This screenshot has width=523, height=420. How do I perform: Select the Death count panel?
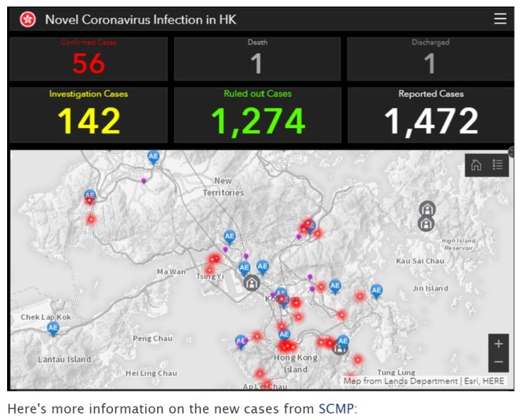[x=257, y=59]
